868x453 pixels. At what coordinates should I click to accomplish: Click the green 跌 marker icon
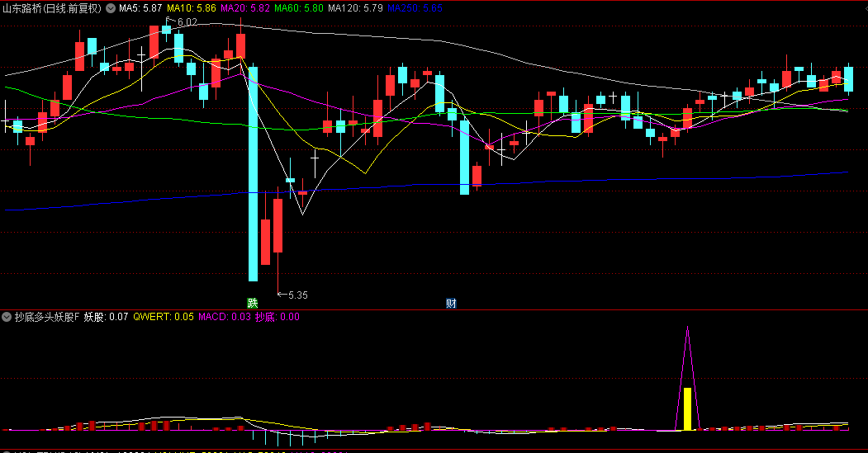[253, 303]
